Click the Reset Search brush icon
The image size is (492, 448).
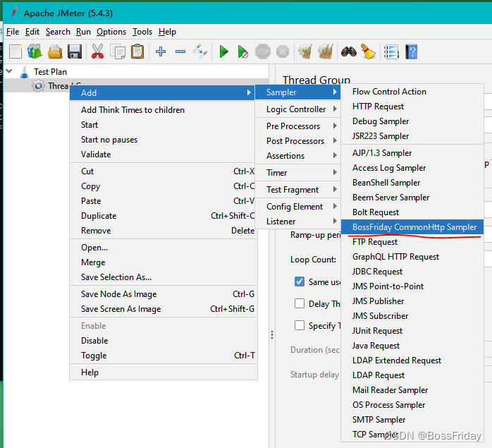[369, 52]
